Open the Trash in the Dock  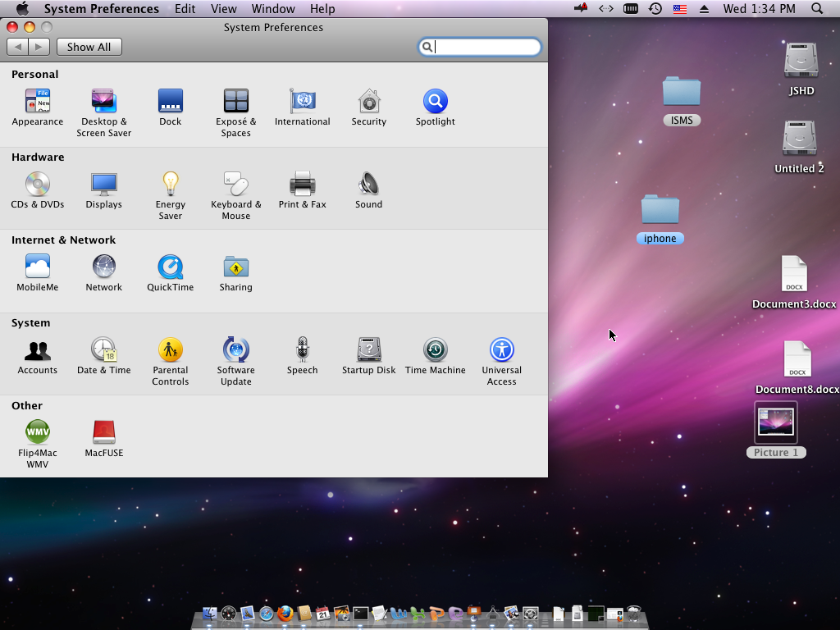[x=633, y=614]
